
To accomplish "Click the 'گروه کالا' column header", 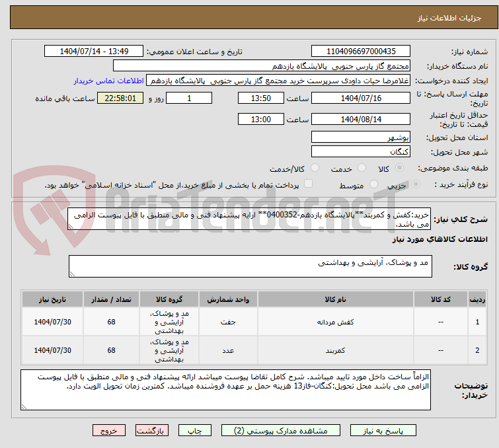I will point(169,299).
